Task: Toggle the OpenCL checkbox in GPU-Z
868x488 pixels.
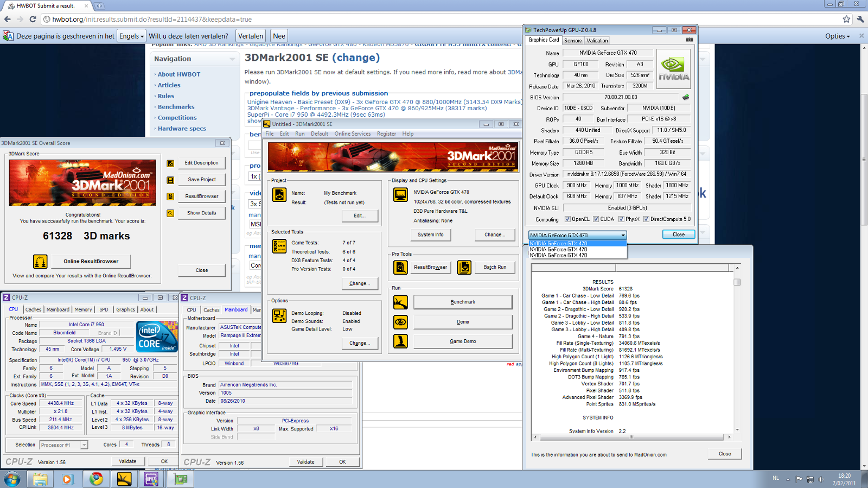Action: (567, 219)
